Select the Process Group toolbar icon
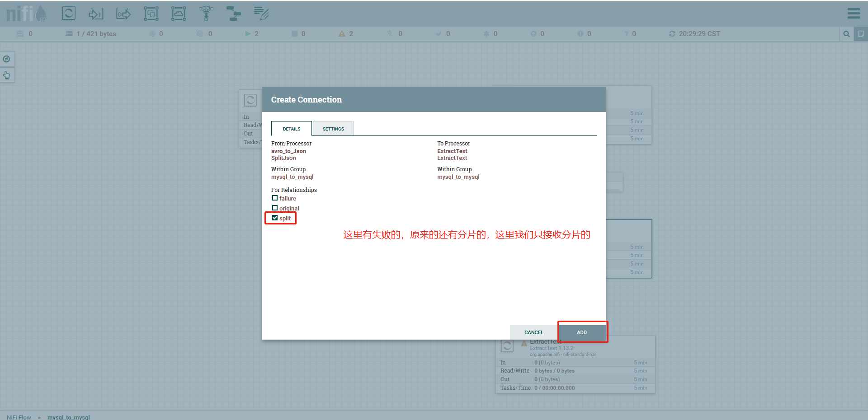The height and width of the screenshot is (420, 868). tap(151, 14)
